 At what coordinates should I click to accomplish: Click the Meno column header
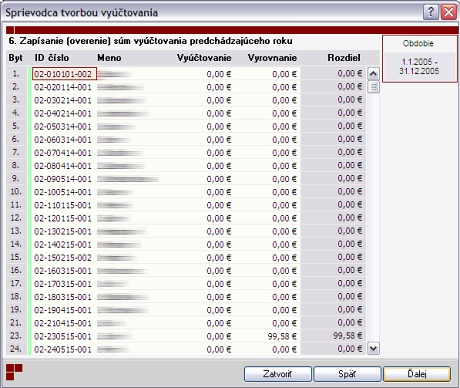(109, 58)
